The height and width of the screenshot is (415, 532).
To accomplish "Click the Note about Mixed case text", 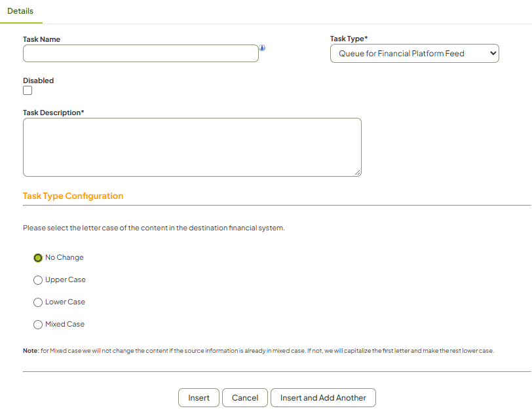I will point(258,351).
